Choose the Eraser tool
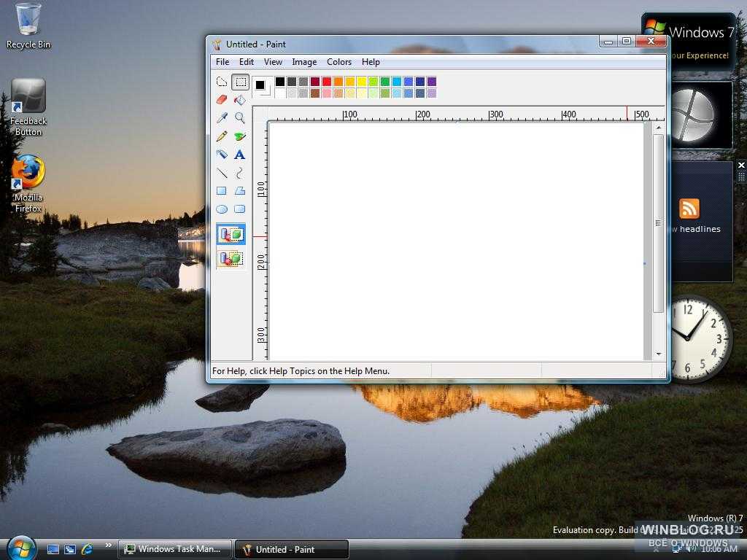 (222, 99)
